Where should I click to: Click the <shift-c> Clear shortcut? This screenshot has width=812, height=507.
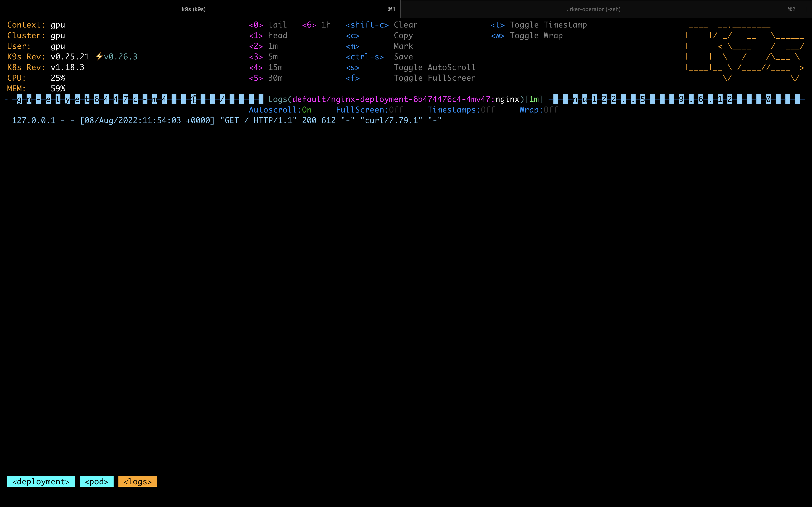coord(382,25)
